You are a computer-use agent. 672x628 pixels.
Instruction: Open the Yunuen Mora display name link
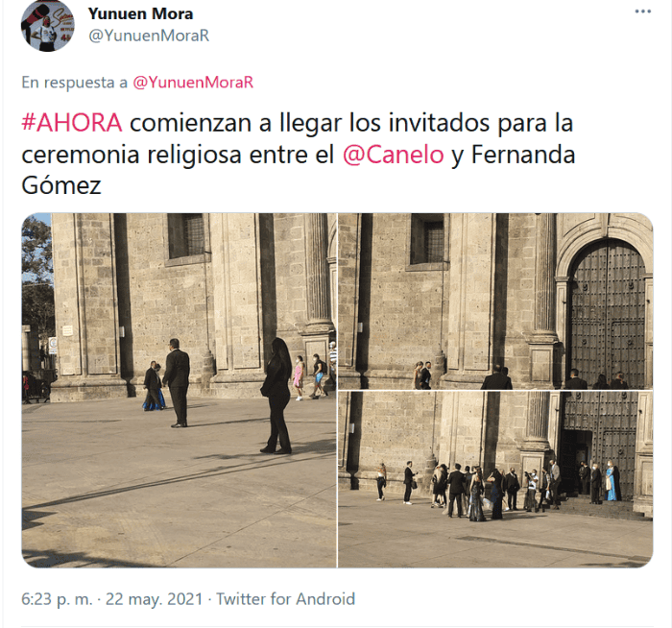coord(140,13)
